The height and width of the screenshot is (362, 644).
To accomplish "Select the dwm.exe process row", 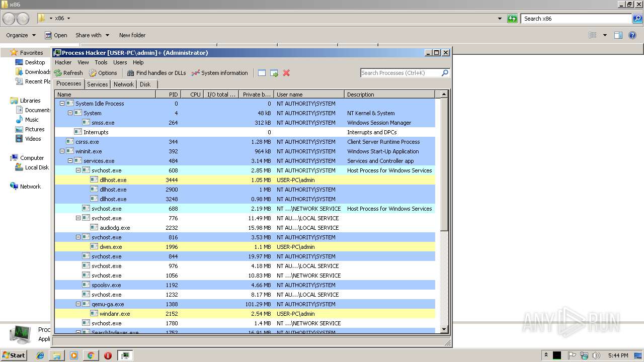I will tap(245, 247).
